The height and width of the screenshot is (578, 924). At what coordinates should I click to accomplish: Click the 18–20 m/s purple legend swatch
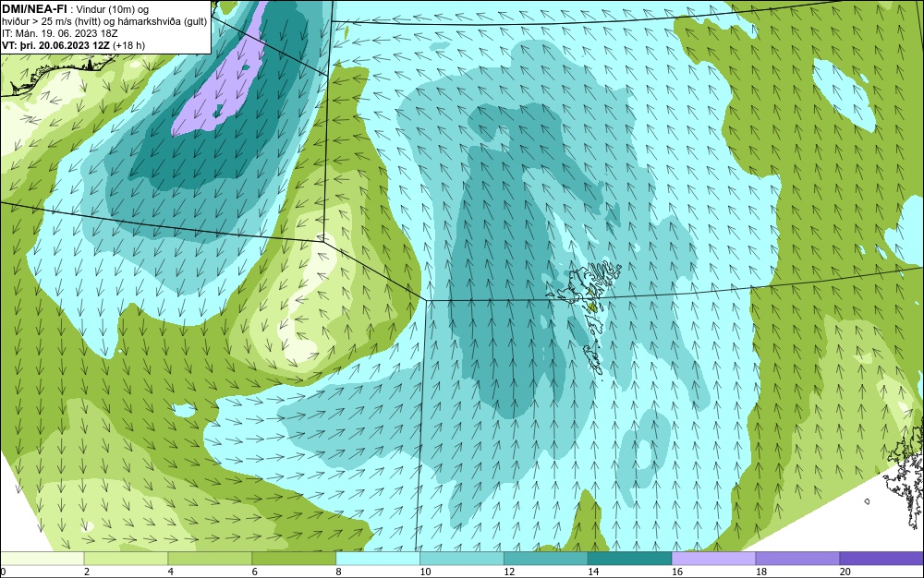click(797, 558)
